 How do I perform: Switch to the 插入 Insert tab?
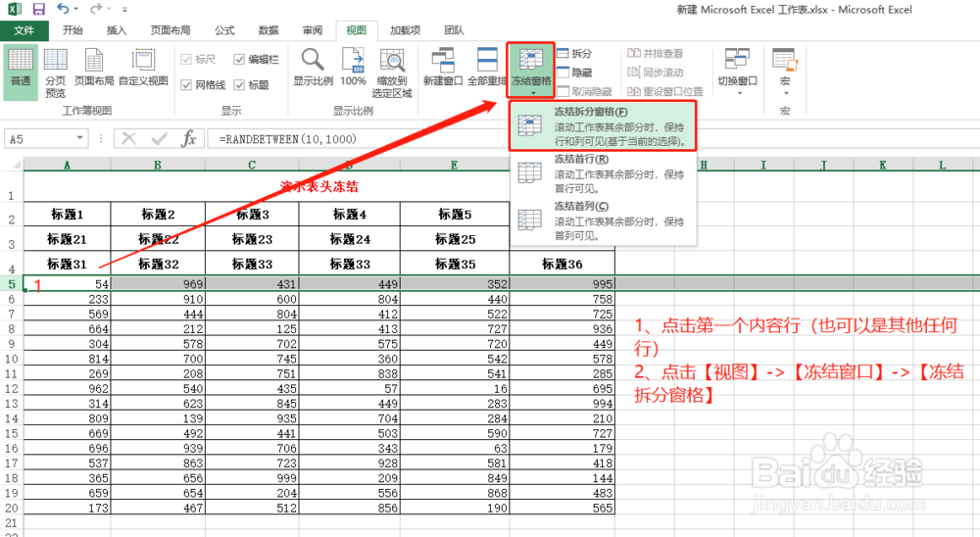click(117, 30)
